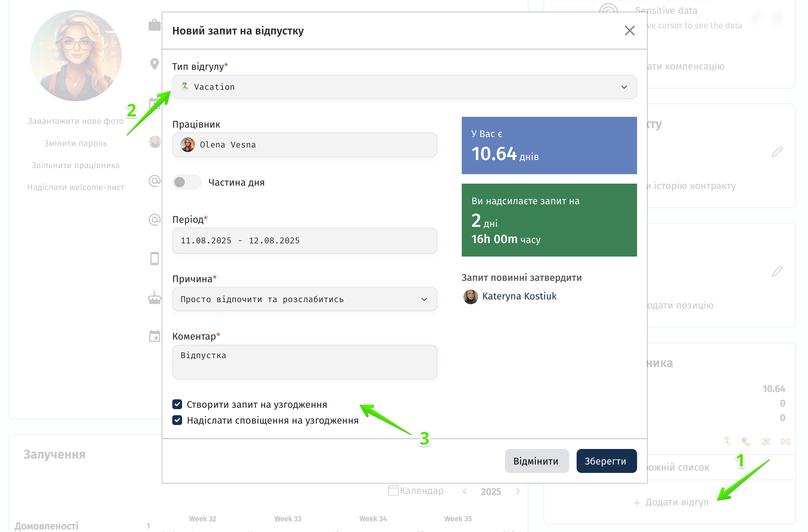This screenshot has width=808, height=532.
Task: Click the Календар view icon
Action: click(x=393, y=490)
